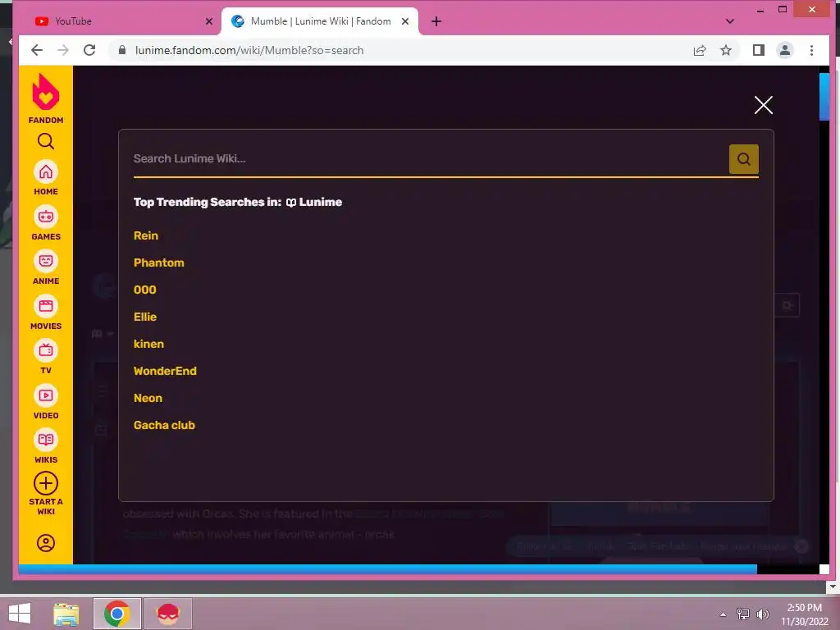Open the volume tray icon

tap(762, 614)
